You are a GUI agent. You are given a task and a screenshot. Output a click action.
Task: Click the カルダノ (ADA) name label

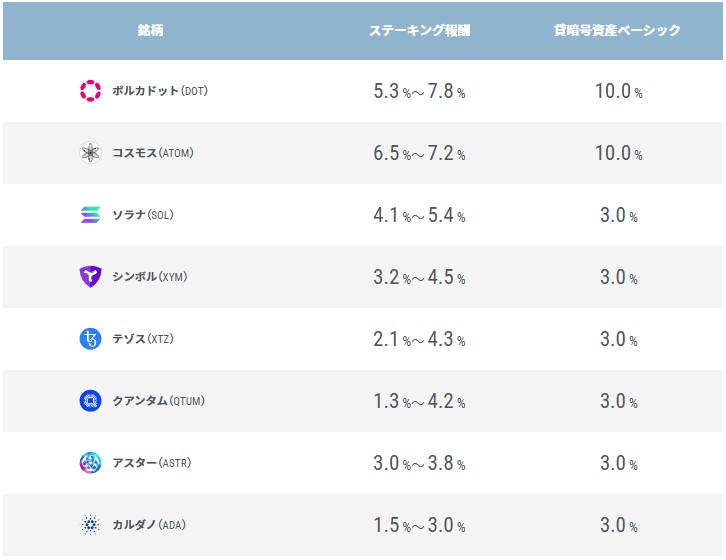click(149, 525)
